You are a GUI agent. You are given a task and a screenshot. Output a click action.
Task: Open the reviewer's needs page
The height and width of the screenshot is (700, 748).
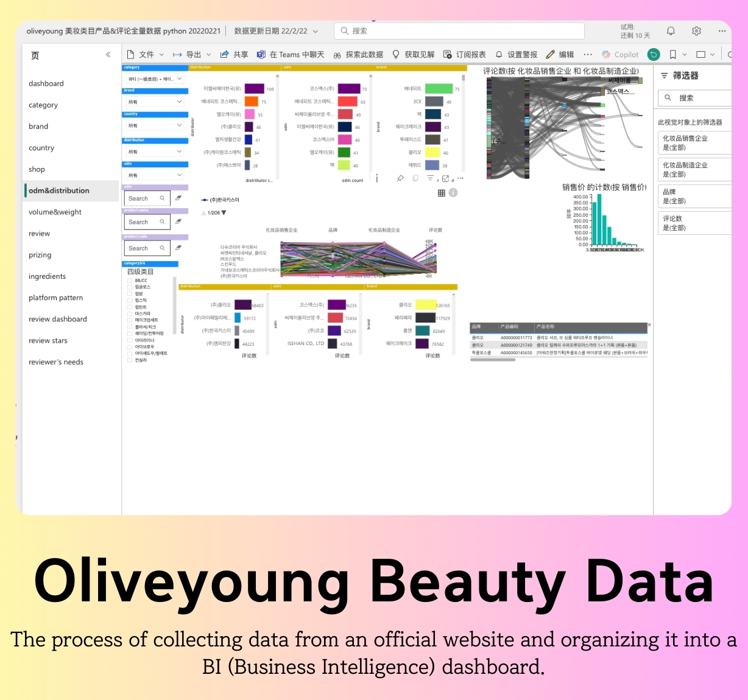coord(56,362)
